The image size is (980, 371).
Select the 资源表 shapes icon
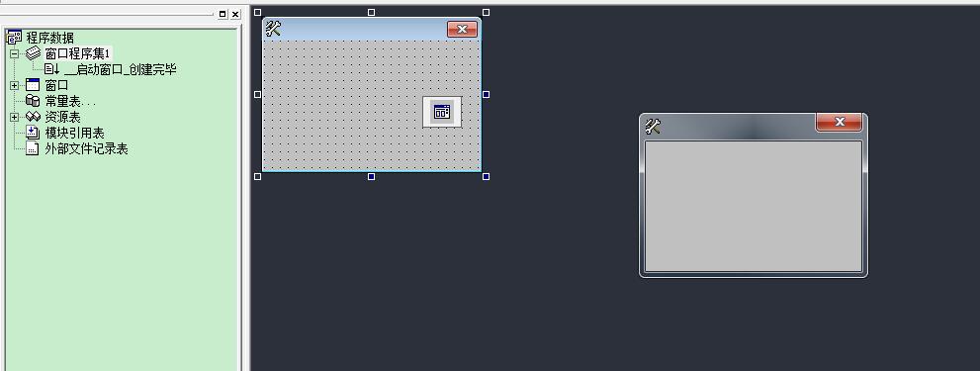[x=33, y=117]
